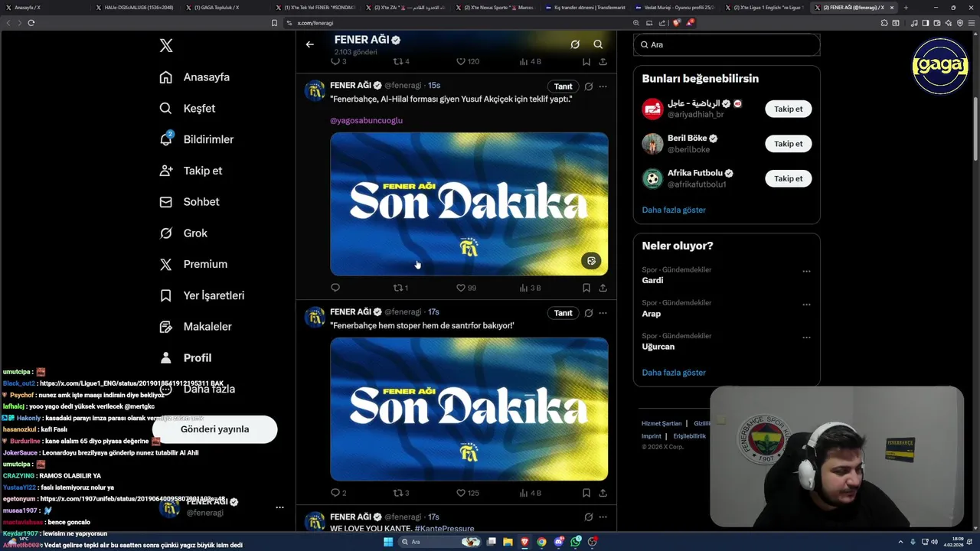
Task: Open Hizmet Şartları footer link
Action: click(x=661, y=423)
